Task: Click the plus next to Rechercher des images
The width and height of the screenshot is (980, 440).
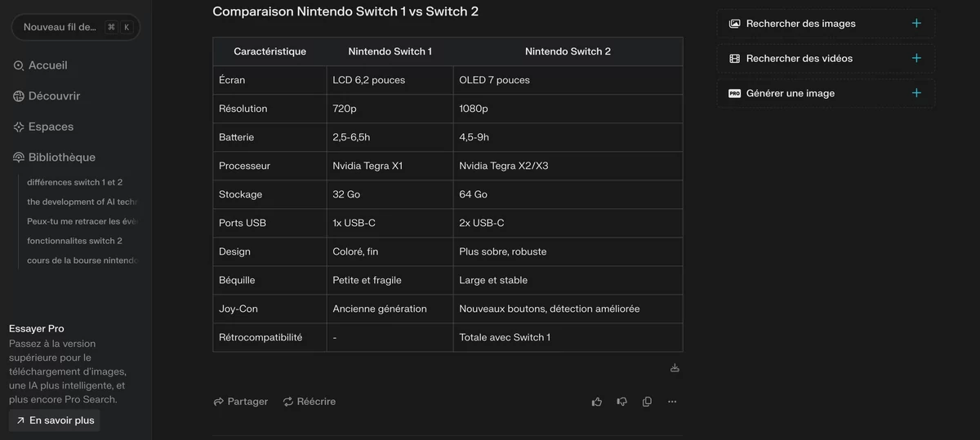Action: coord(916,24)
